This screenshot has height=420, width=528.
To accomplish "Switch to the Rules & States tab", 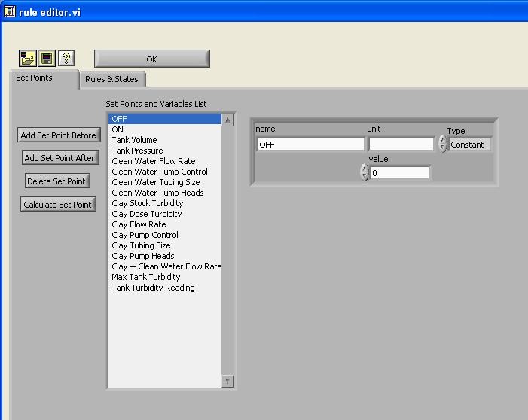I will pos(111,79).
